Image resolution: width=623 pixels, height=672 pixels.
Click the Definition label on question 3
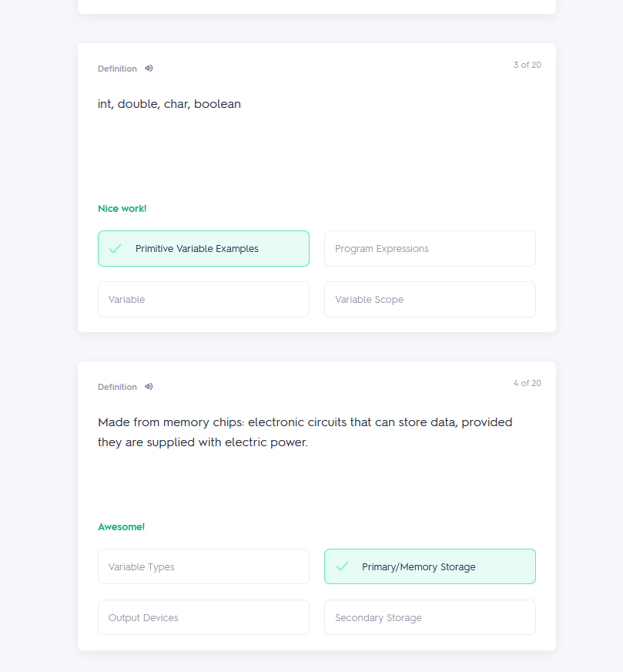[x=117, y=69]
